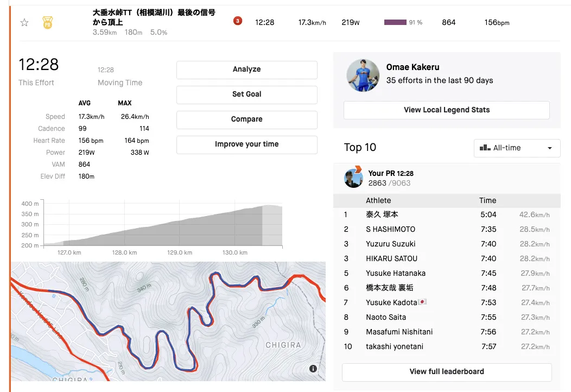Click Improve your time button
The height and width of the screenshot is (392, 571).
tap(246, 144)
